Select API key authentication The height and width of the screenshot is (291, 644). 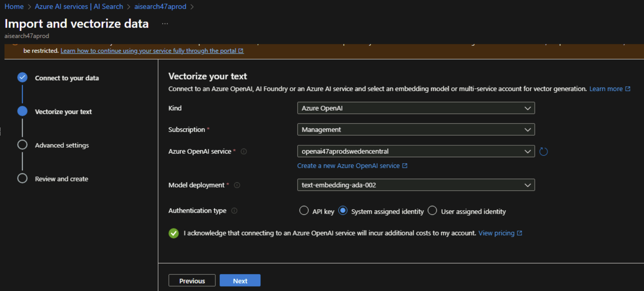[304, 211]
